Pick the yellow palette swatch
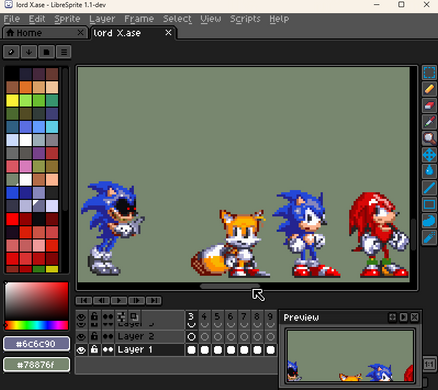 pos(12,100)
